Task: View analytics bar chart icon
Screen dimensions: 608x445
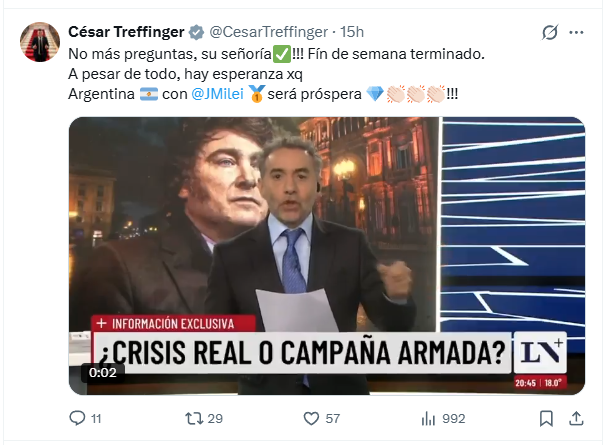Action: 428,419
